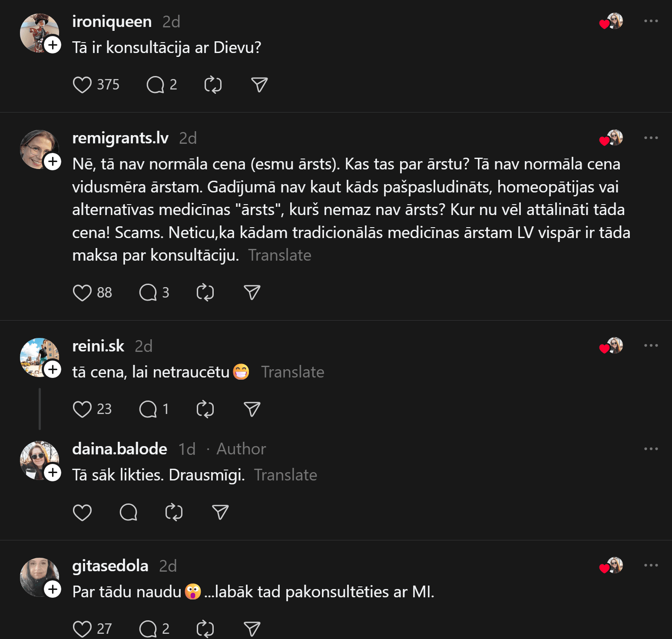
Task: Translate daina.balode's reply
Action: 285,475
